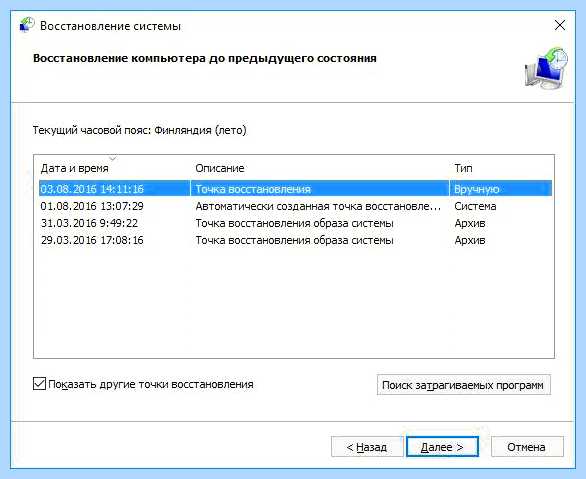Toggle Показать другие точки восстановления checkbox
Image resolution: width=586 pixels, height=479 pixels.
click(39, 384)
